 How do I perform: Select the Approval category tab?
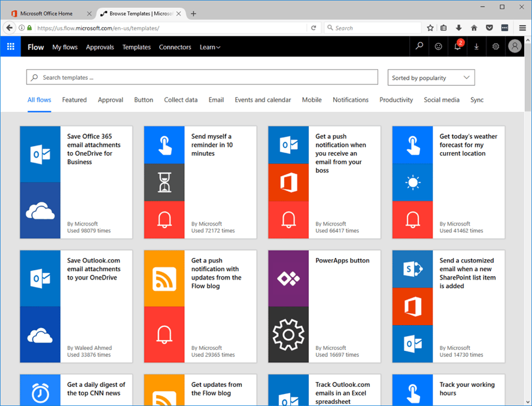point(111,100)
